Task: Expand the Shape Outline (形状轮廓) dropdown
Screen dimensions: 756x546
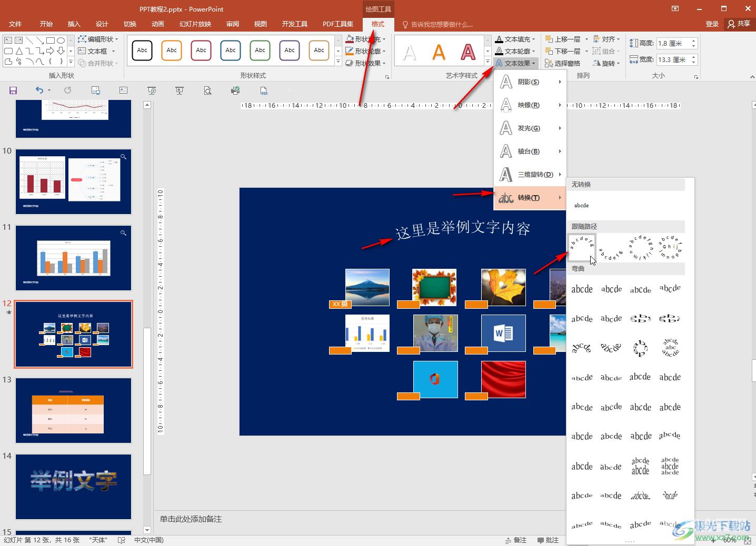Action: (366, 51)
